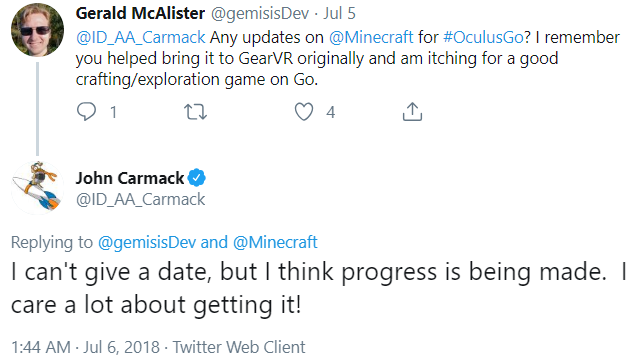Screen dimensions: 631x361
Task: Follow the @ID_AA_Carmack mention in tweet
Action: (141, 37)
